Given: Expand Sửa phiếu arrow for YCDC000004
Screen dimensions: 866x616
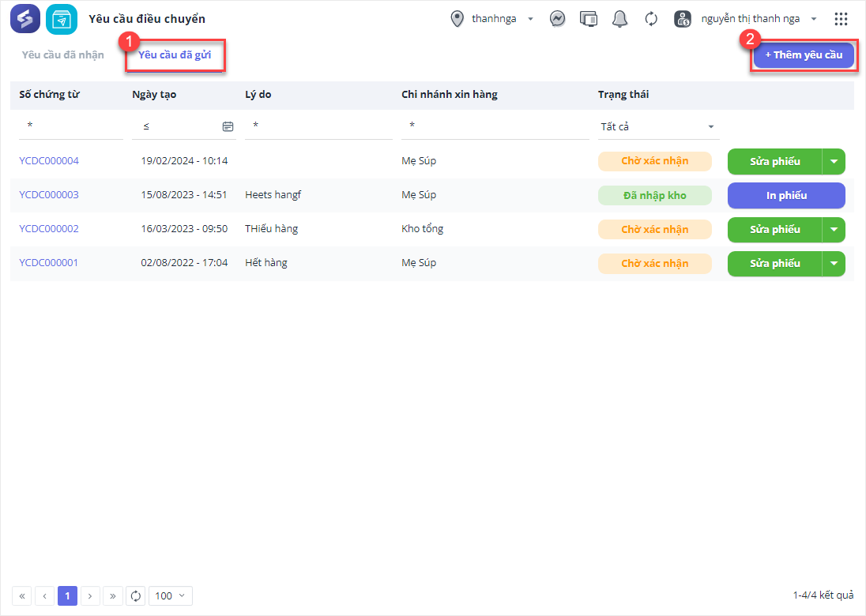Looking at the screenshot, I should click(834, 161).
